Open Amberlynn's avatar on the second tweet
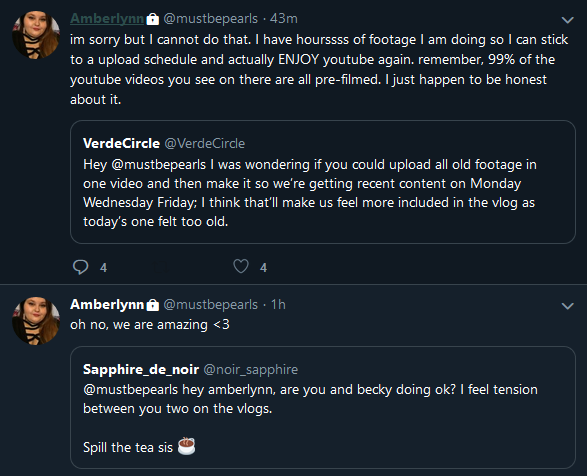 pyautogui.click(x=36, y=321)
